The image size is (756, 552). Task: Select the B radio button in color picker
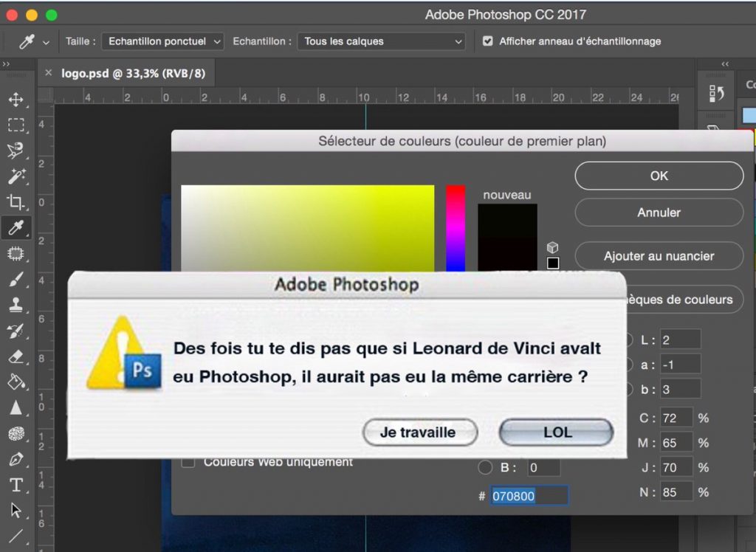pos(485,467)
